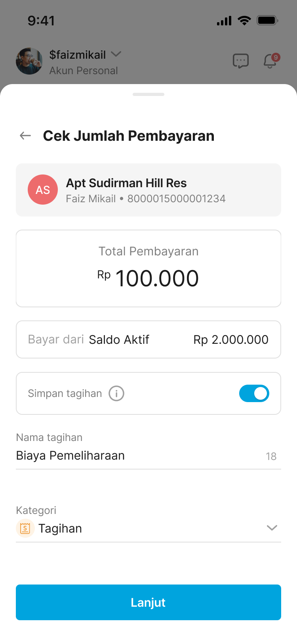
Task: Open the chat messages icon
Action: coord(240,61)
